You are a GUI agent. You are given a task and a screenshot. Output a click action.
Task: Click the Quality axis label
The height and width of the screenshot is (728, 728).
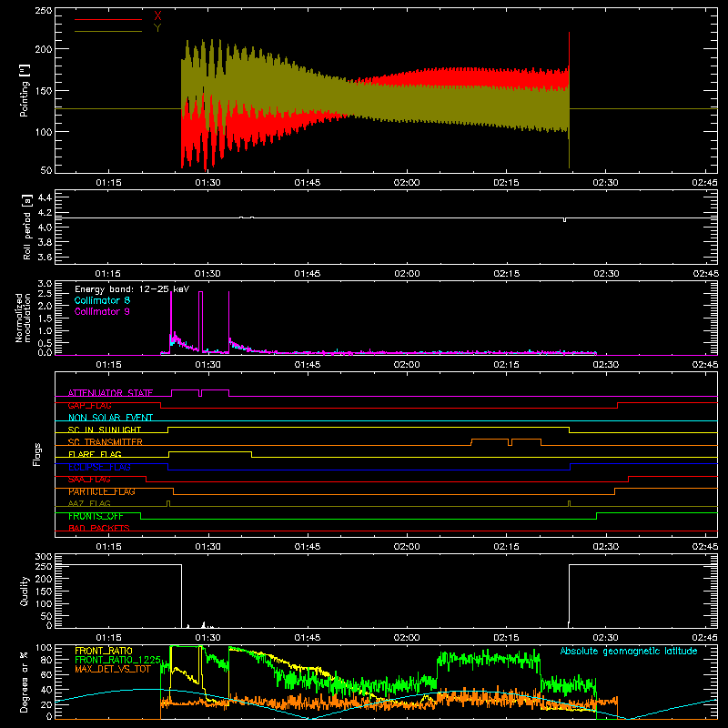point(25,591)
